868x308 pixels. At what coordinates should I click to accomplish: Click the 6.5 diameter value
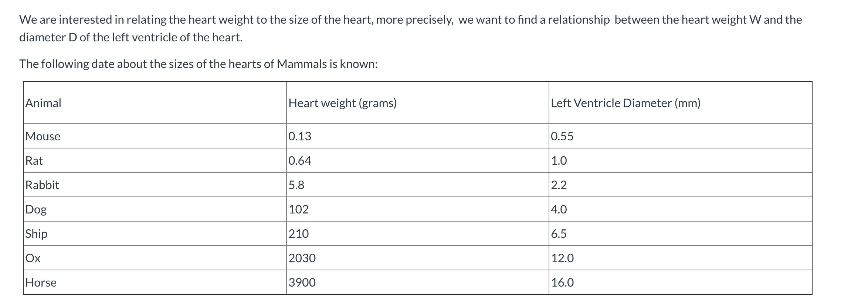559,234
